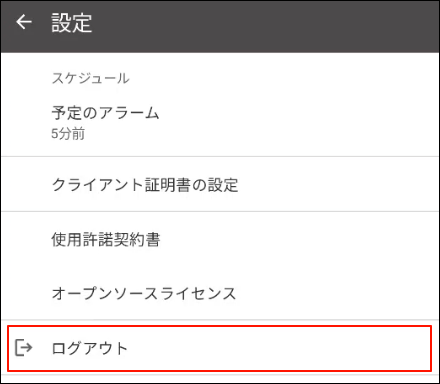Click the 設定 title in the header
440x384 pixels.
71,23
